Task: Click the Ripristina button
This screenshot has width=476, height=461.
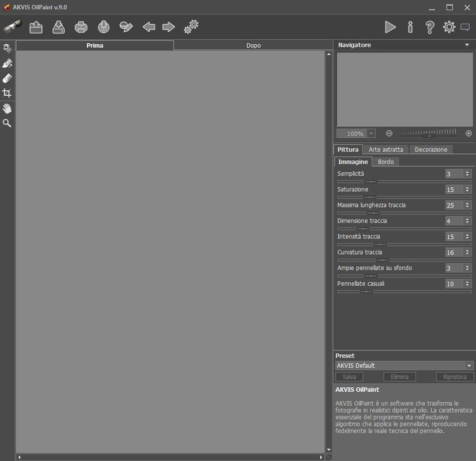Action: [x=455, y=377]
